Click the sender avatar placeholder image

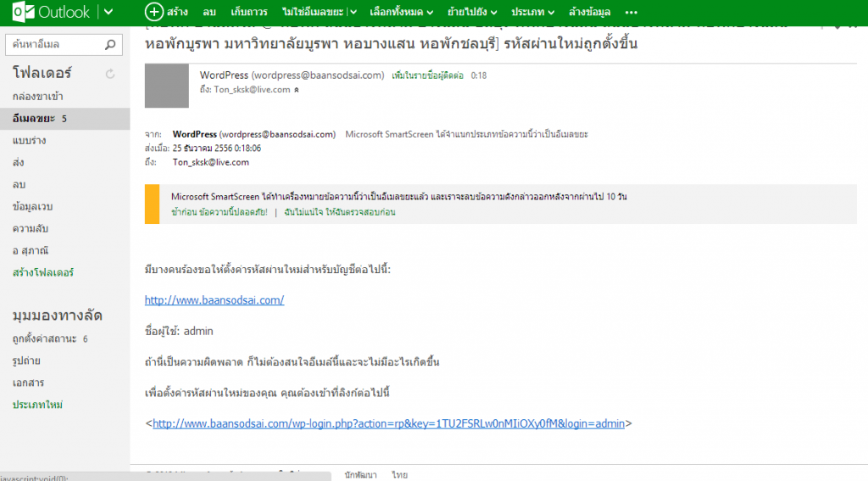[x=167, y=86]
